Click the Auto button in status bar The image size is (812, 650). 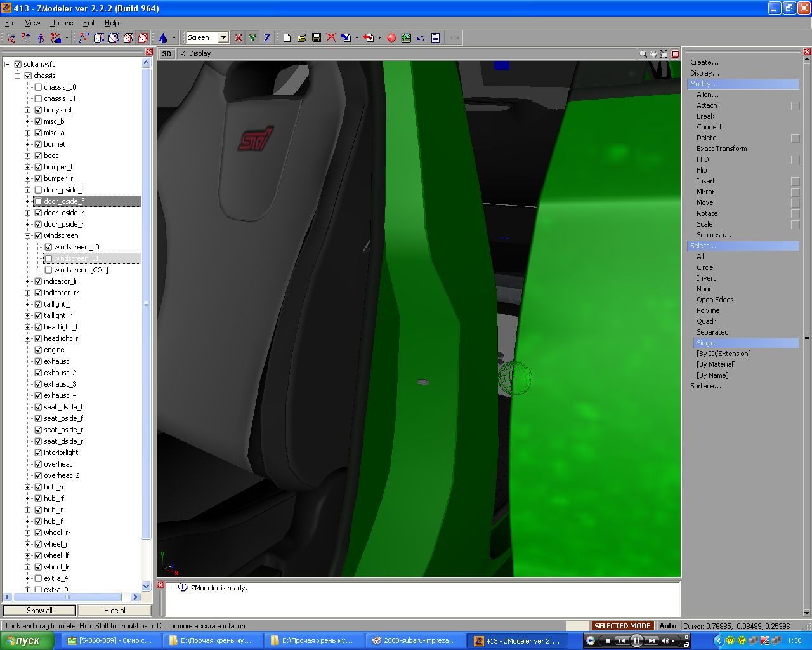coord(668,626)
